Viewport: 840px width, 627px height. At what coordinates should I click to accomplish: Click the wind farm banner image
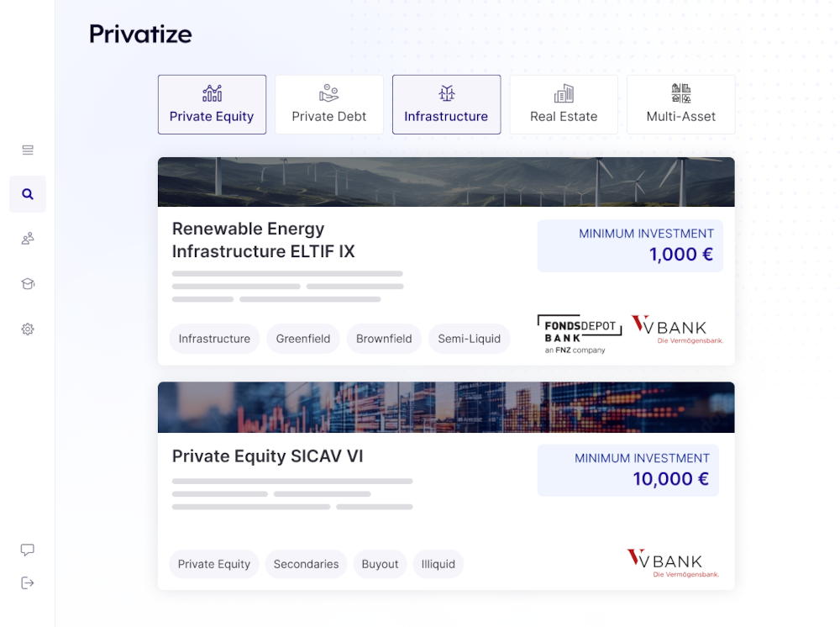pos(446,182)
